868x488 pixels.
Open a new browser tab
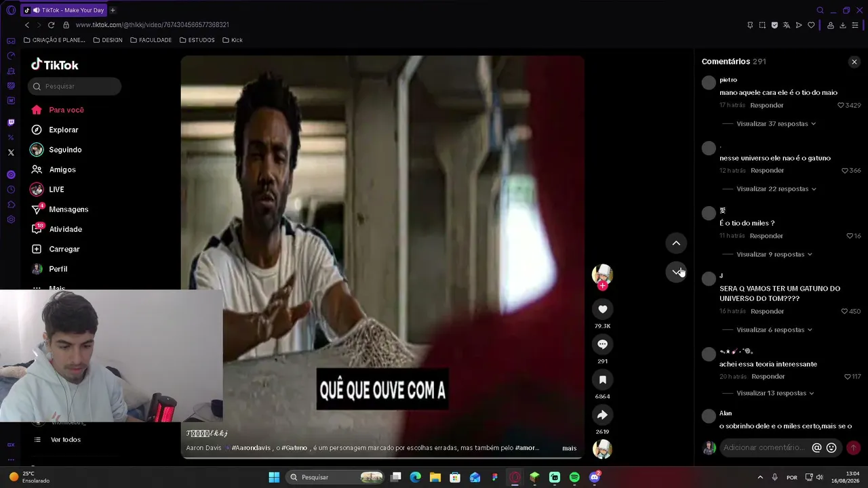[x=113, y=10]
